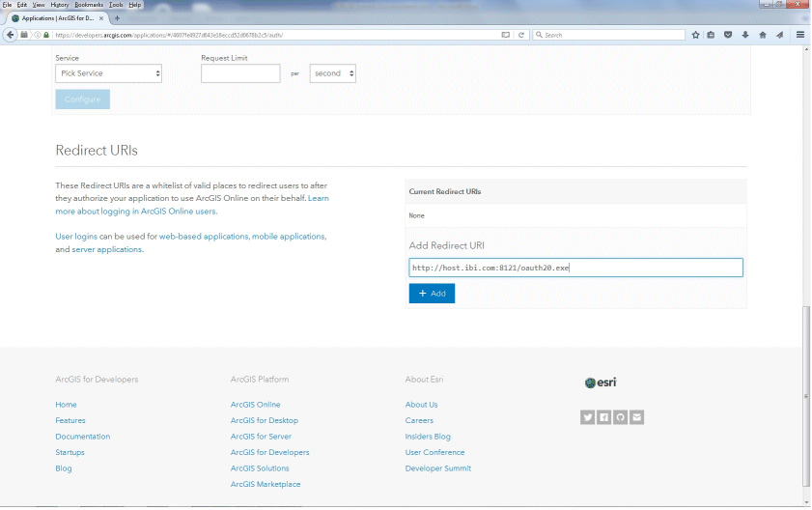Select the Applications ArcGIS browser tab
The width and height of the screenshot is (812, 510).
57,18
